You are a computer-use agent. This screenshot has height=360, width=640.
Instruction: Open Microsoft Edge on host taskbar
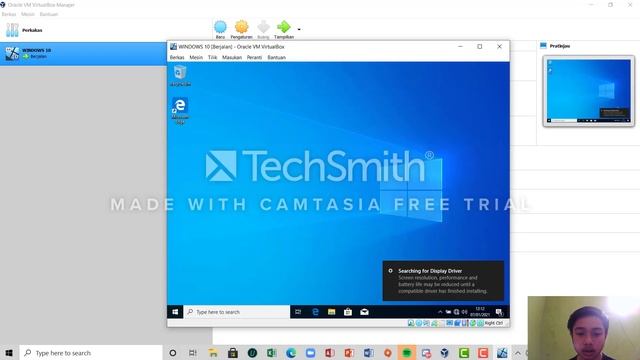click(x=291, y=353)
